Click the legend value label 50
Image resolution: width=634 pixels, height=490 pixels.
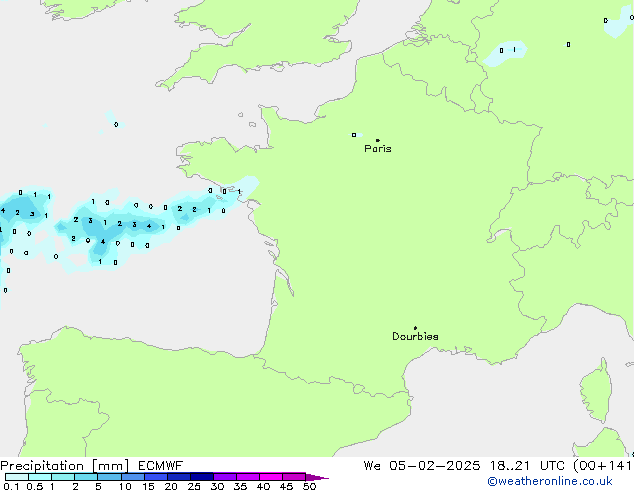click(309, 487)
